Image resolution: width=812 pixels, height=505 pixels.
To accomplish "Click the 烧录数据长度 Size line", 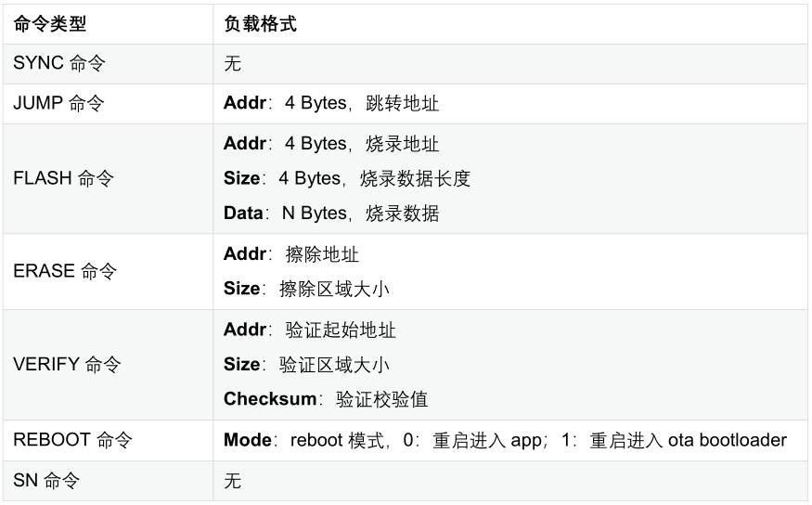I will click(347, 178).
